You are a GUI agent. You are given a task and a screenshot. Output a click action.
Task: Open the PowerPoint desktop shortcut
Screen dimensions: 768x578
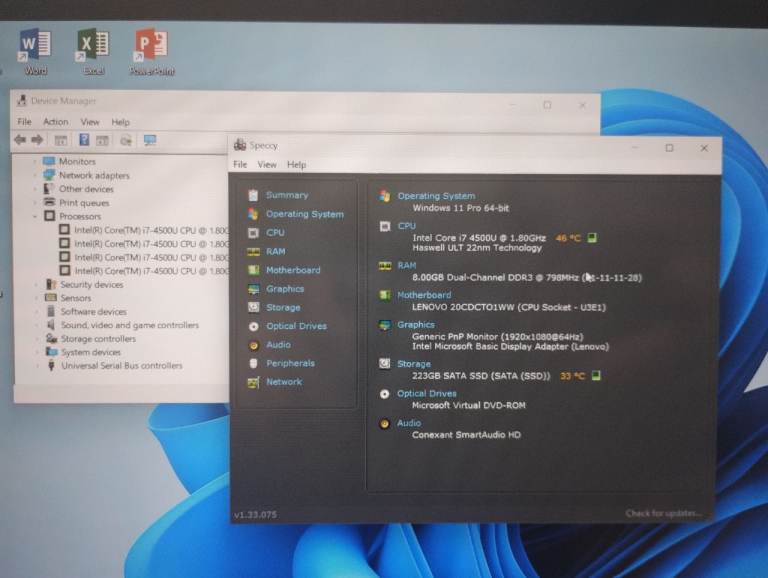tap(152, 51)
